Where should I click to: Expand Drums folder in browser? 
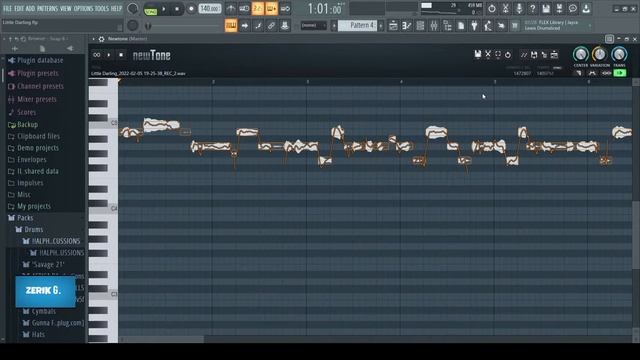33,230
